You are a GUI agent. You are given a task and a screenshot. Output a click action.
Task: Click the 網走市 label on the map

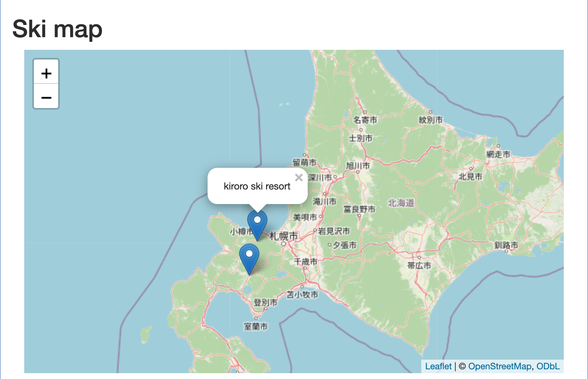click(x=498, y=154)
